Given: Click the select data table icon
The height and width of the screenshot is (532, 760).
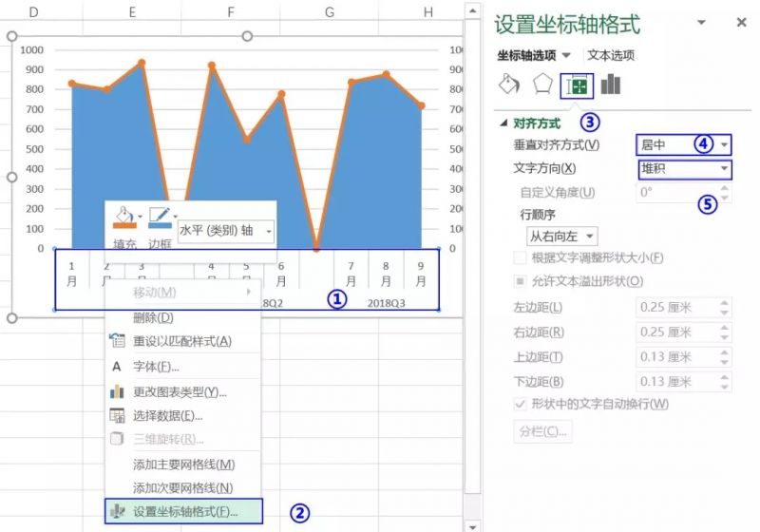Looking at the screenshot, I should click(x=117, y=415).
